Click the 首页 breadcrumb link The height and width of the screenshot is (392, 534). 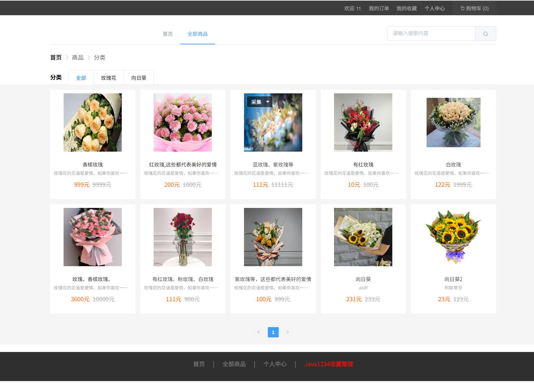click(56, 58)
